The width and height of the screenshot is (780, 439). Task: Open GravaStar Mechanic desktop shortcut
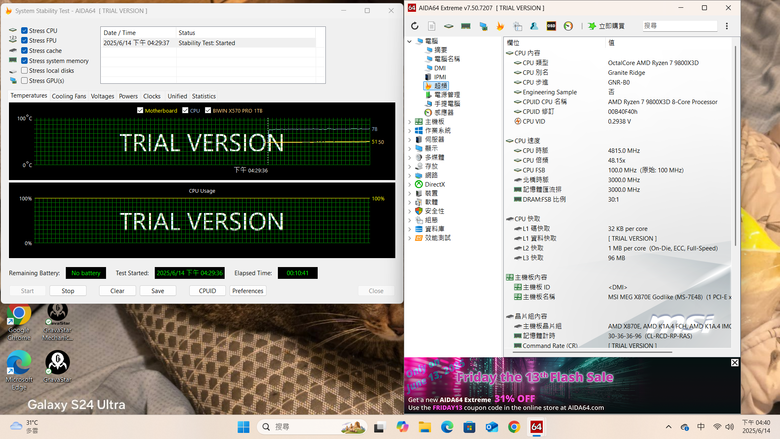[x=57, y=322]
